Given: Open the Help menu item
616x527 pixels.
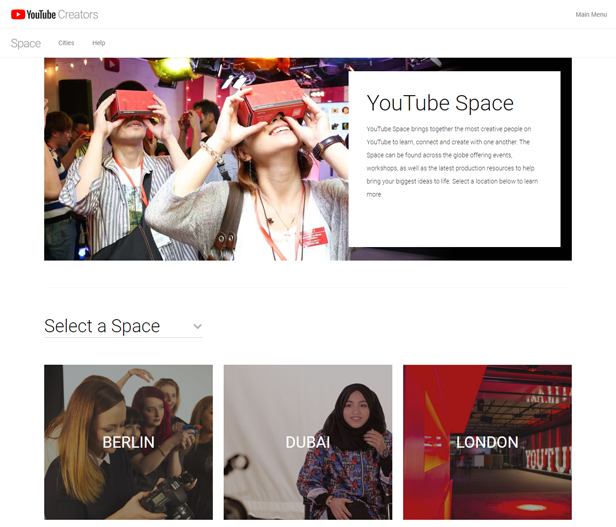Looking at the screenshot, I should pyautogui.click(x=99, y=43).
